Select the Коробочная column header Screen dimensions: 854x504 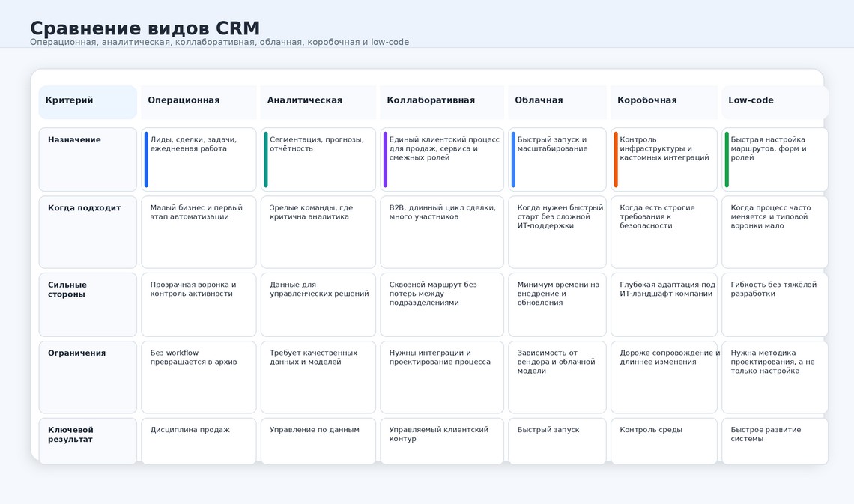664,103
